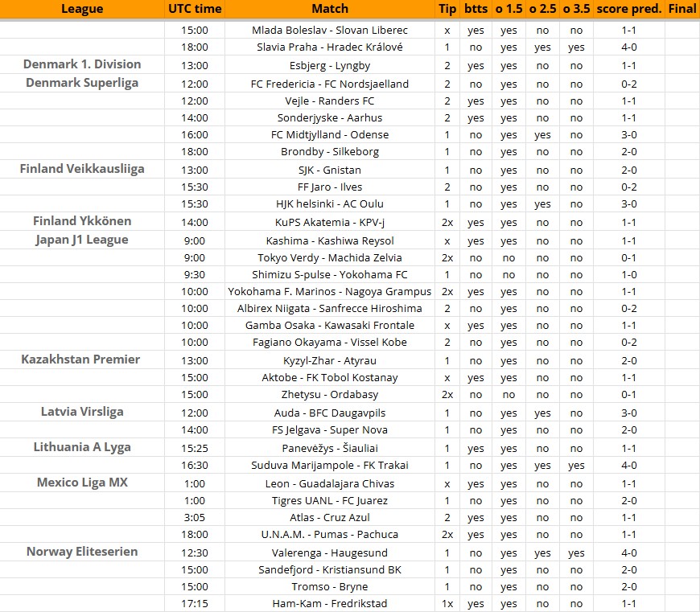
Task: Click the Aktobe - FK Tobol Kostanay match
Action: (x=330, y=378)
